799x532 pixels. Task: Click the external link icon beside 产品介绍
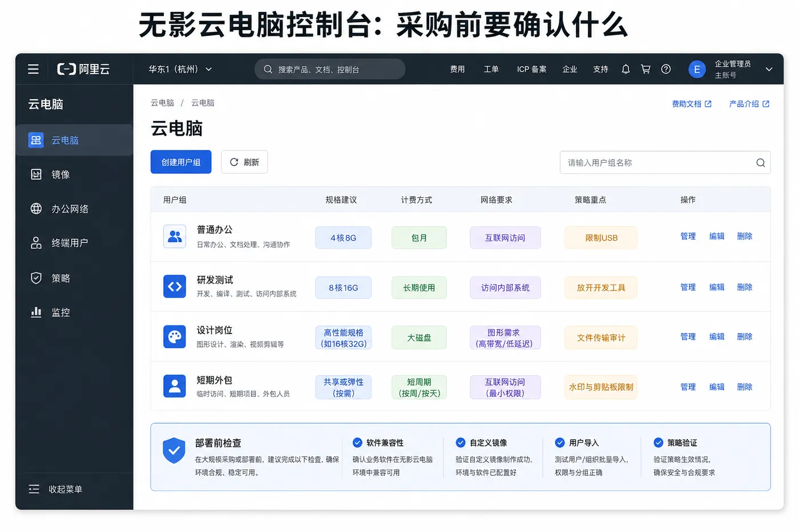tap(766, 104)
